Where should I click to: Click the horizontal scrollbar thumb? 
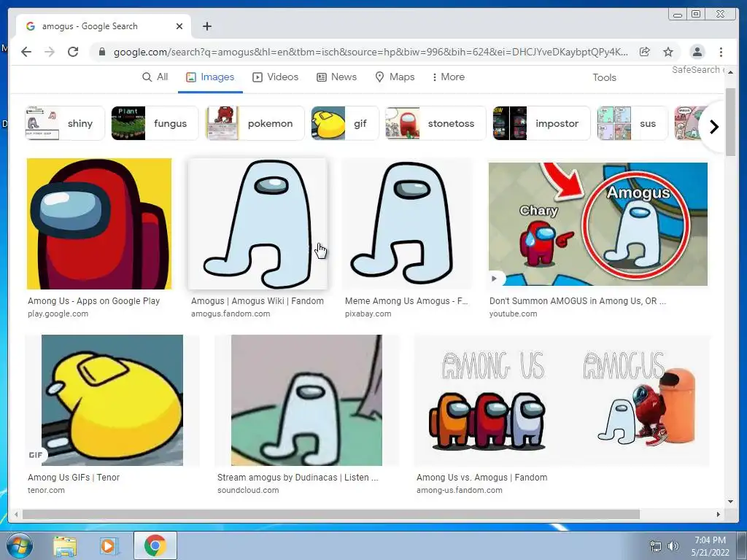click(331, 514)
